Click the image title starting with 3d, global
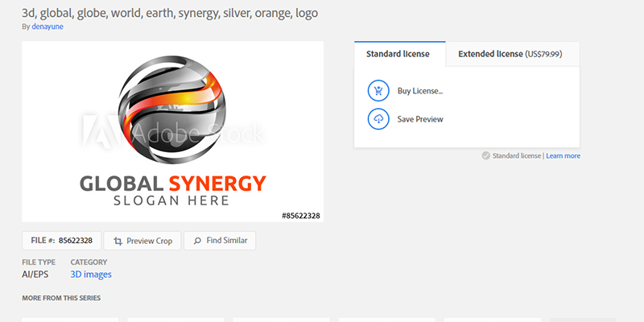Viewport: 644px width, 322px height. (x=170, y=13)
